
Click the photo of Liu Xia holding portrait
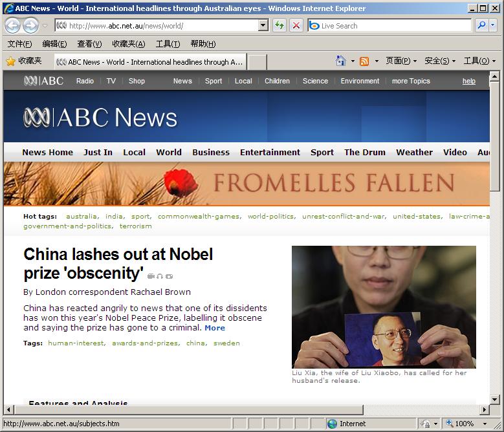[384, 307]
